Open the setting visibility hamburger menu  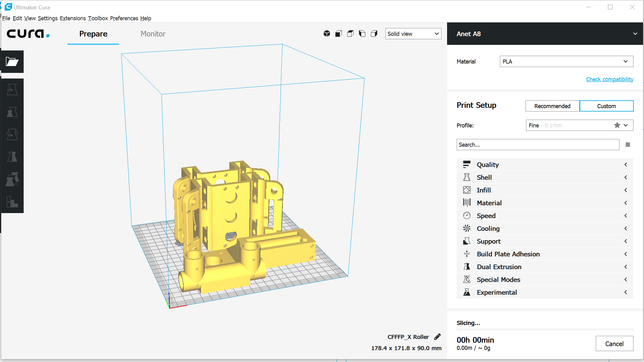tap(628, 145)
